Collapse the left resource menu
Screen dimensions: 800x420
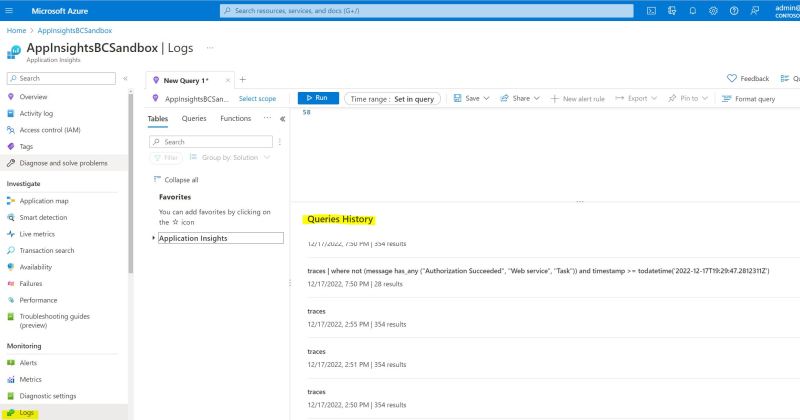tap(125, 78)
